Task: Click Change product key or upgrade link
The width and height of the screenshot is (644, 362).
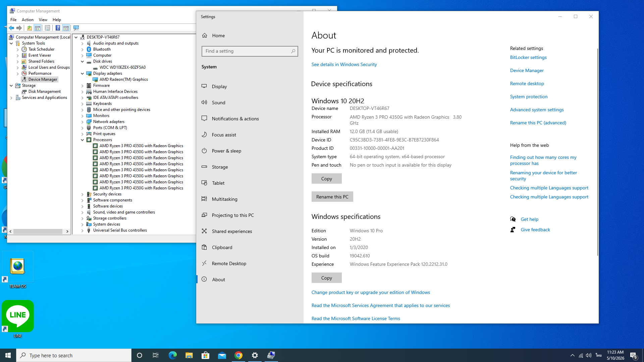Action: click(371, 292)
